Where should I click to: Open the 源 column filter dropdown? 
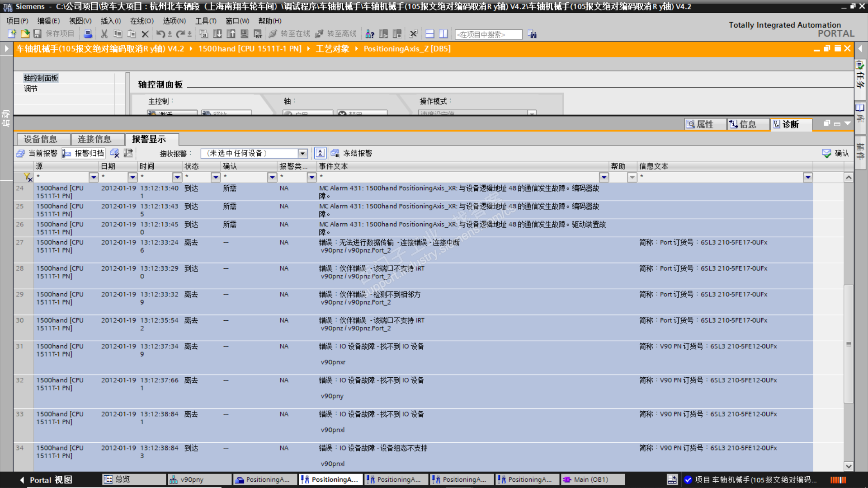coord(94,177)
